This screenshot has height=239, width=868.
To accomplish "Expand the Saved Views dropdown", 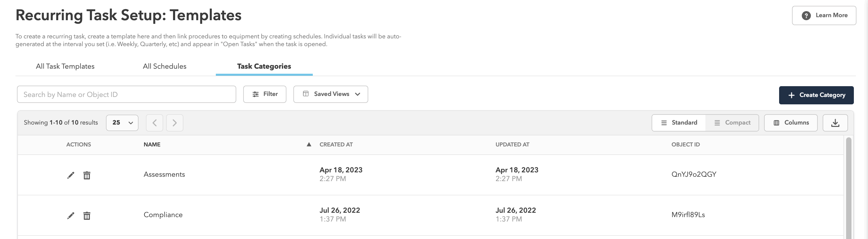I will [x=331, y=94].
